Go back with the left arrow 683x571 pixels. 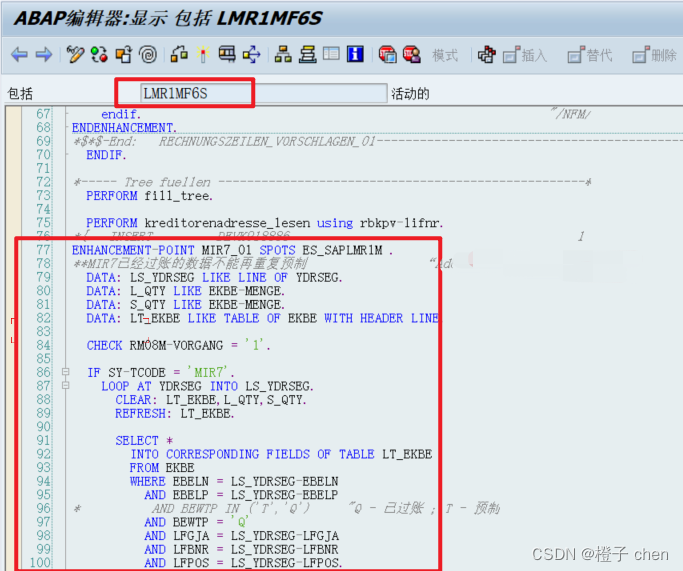(x=20, y=55)
